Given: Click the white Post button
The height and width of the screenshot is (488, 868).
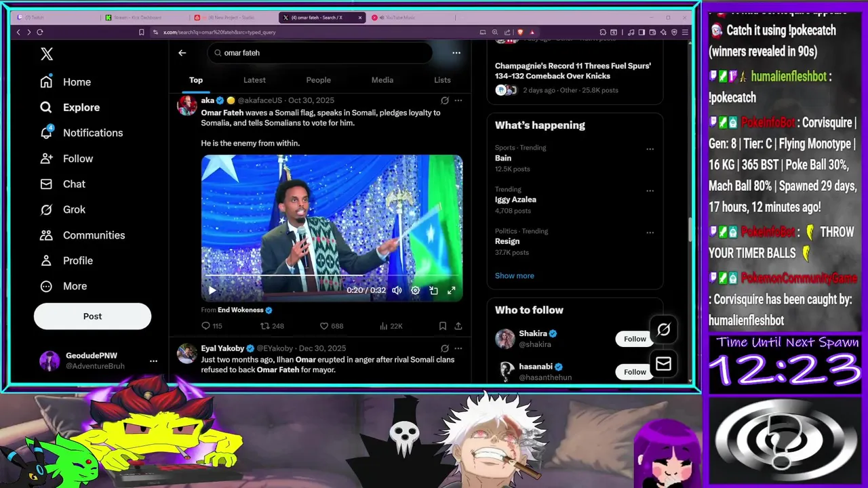Looking at the screenshot, I should click(x=92, y=316).
